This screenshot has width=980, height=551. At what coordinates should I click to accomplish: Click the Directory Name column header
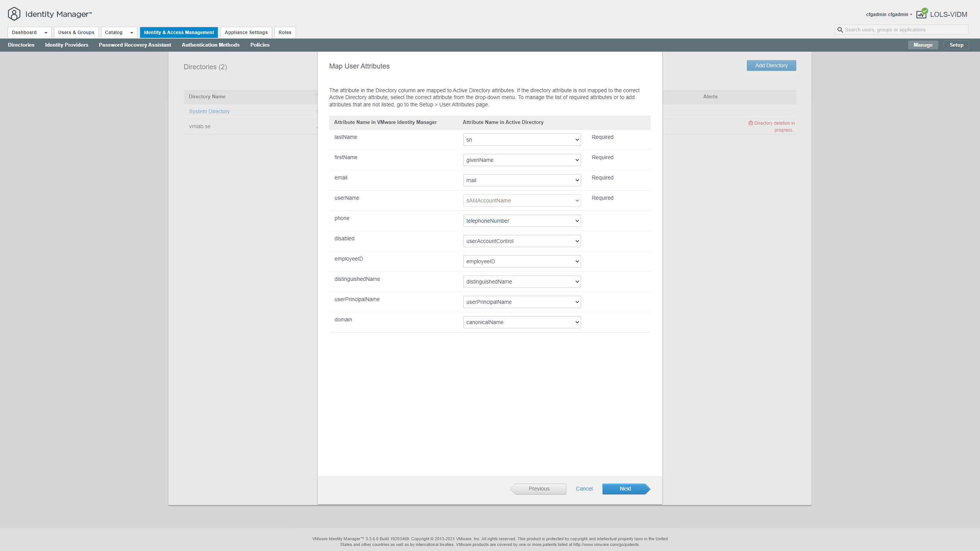click(x=207, y=96)
